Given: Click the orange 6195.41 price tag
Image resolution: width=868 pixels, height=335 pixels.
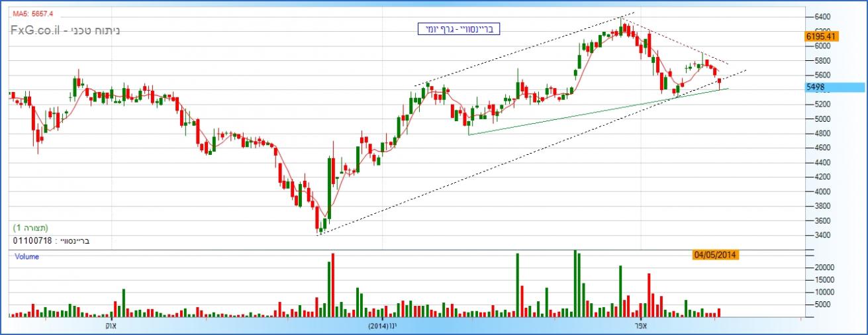Looking at the screenshot, I should point(822,36).
